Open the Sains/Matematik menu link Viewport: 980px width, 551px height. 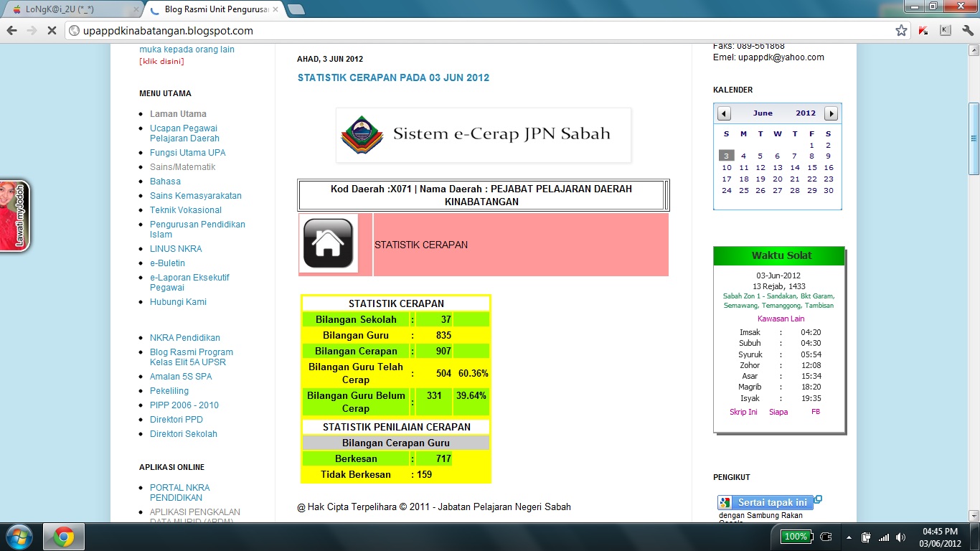pyautogui.click(x=182, y=166)
